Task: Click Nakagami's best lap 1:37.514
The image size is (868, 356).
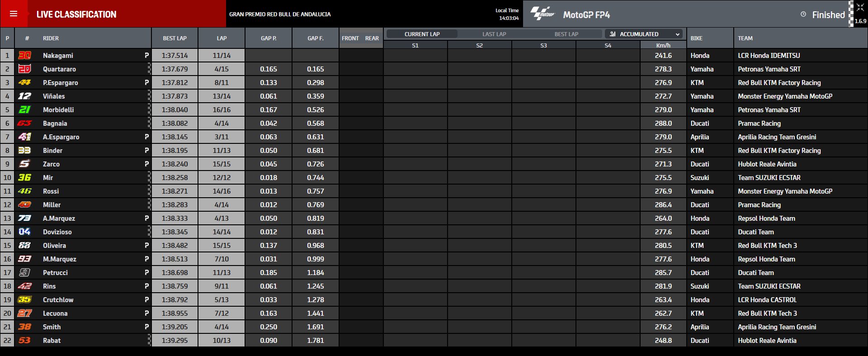Action: [x=175, y=55]
